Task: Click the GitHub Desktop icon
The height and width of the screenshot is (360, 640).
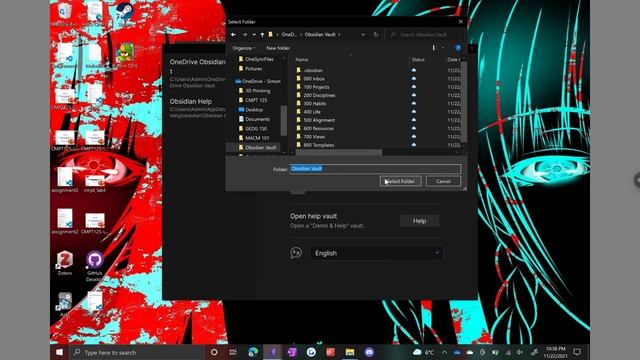Action: (94, 266)
